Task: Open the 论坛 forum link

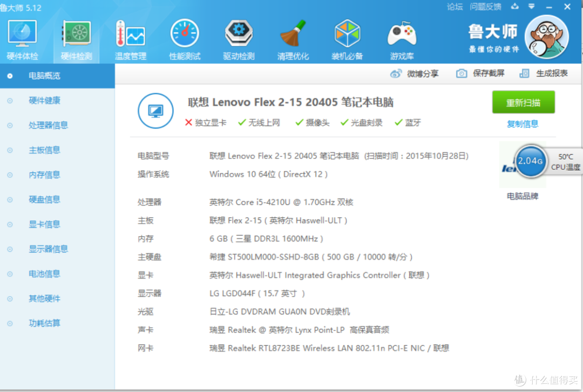Action: point(455,6)
